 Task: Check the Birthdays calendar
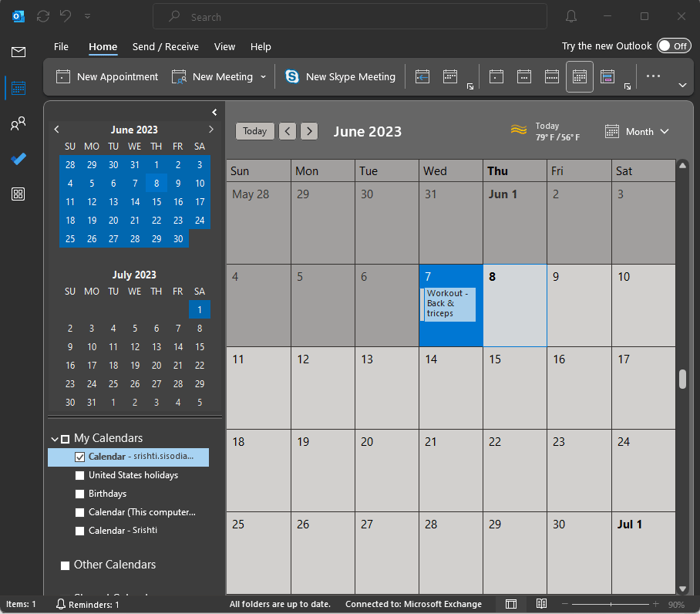(79, 493)
